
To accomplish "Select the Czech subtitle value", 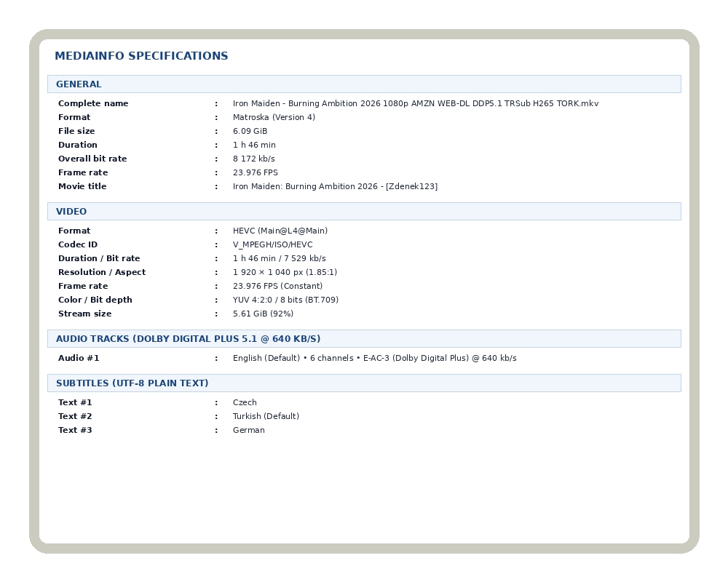I will pyautogui.click(x=245, y=402).
